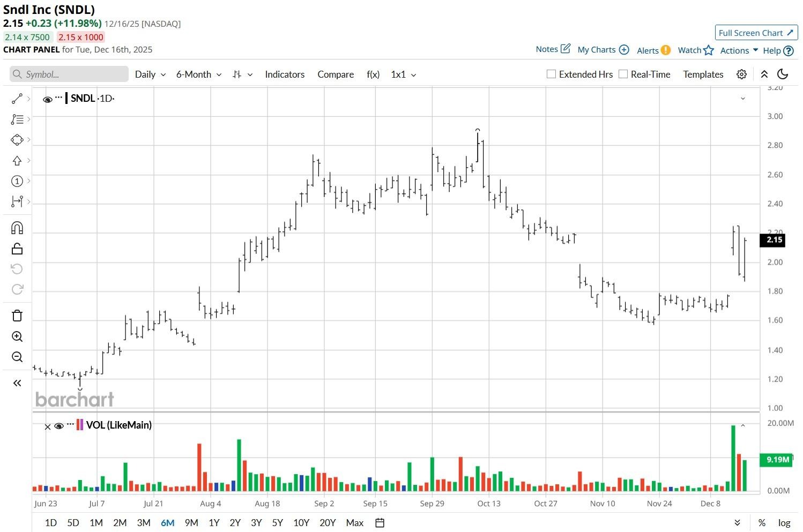Image resolution: width=803 pixels, height=532 pixels.
Task: Select the measure range tool
Action: pos(17,201)
